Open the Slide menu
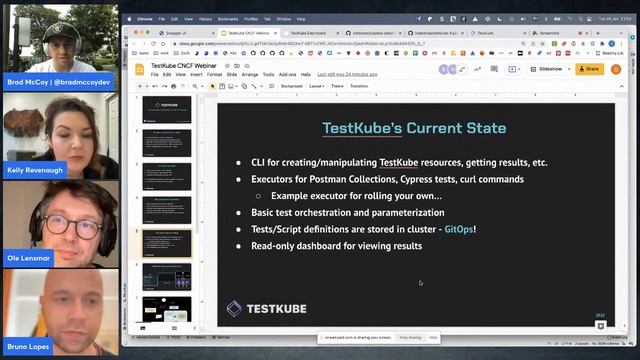This screenshot has width=640, height=360. (x=232, y=75)
